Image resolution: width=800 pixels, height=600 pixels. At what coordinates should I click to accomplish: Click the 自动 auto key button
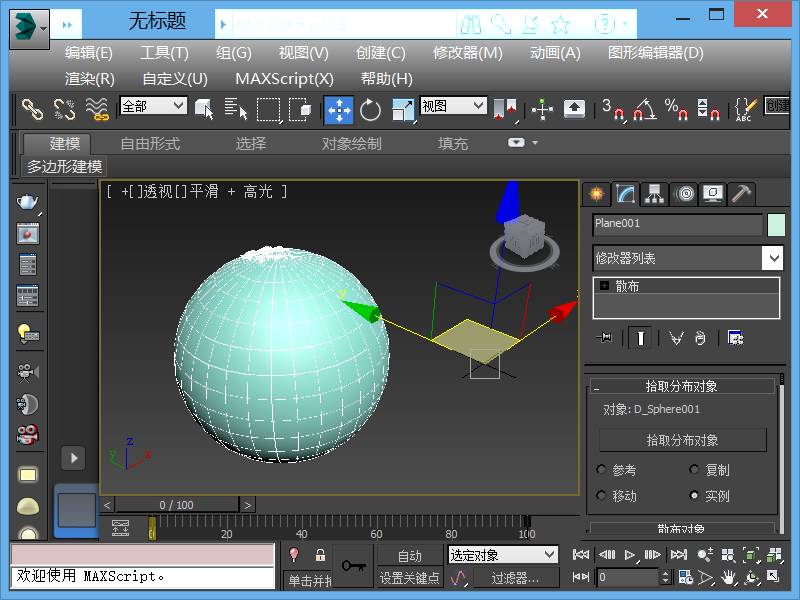[410, 556]
